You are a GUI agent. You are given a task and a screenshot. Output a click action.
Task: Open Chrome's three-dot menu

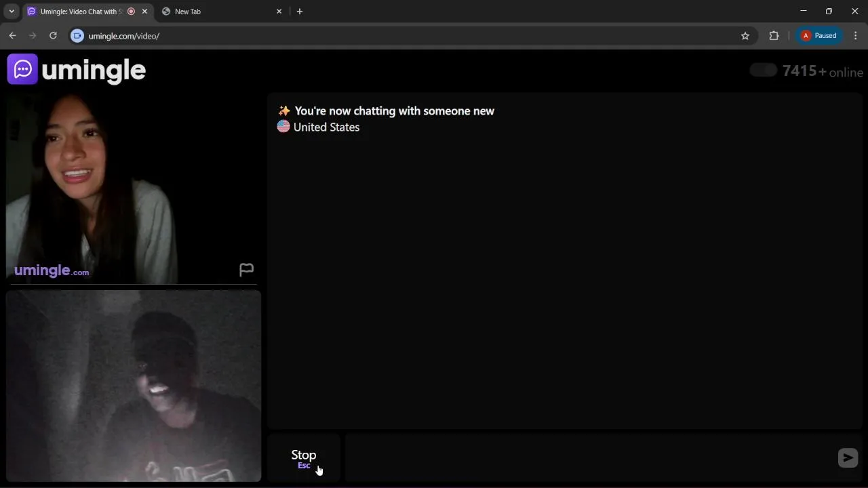click(x=856, y=36)
